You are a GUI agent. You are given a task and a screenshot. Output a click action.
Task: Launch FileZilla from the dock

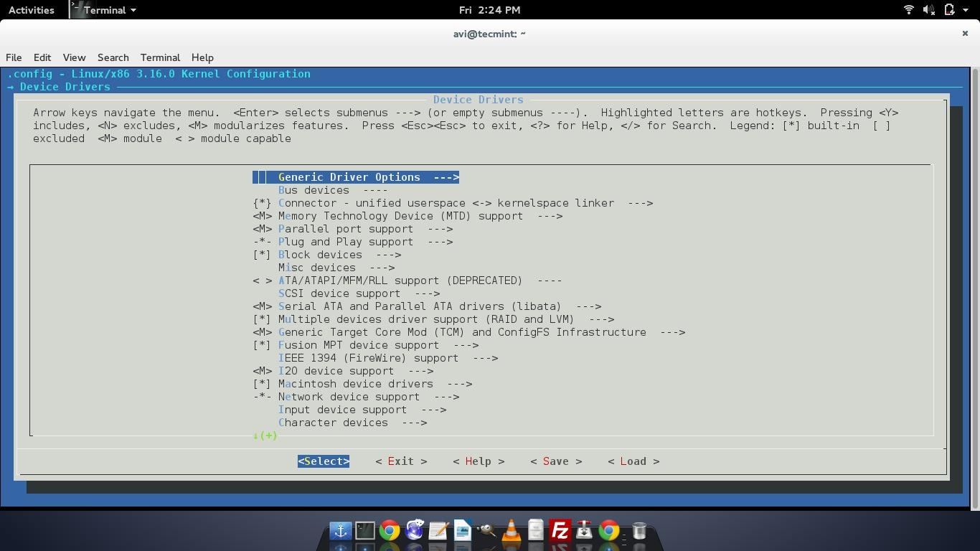(560, 531)
